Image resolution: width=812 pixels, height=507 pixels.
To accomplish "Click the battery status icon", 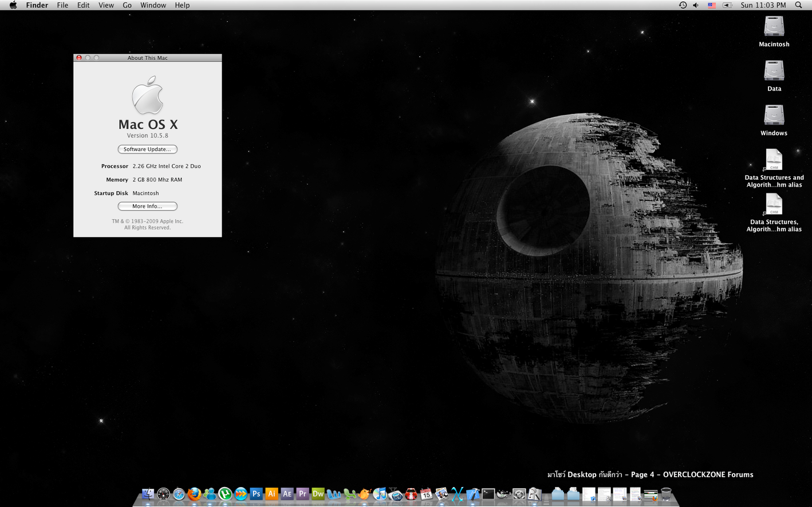I will [727, 5].
